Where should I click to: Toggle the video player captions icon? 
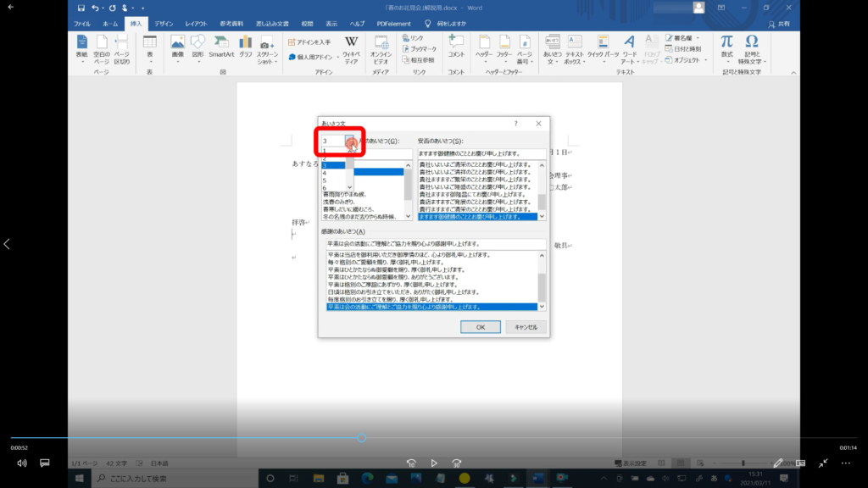[45, 463]
